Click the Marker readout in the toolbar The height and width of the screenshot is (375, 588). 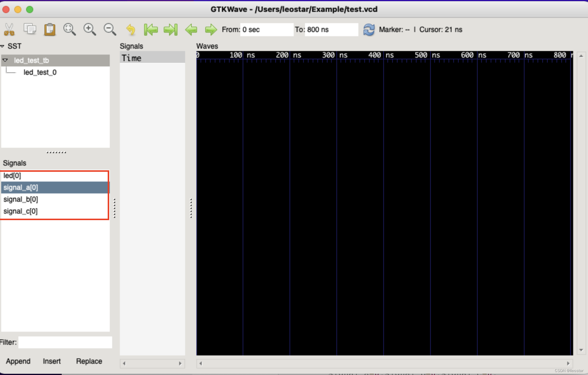(394, 29)
